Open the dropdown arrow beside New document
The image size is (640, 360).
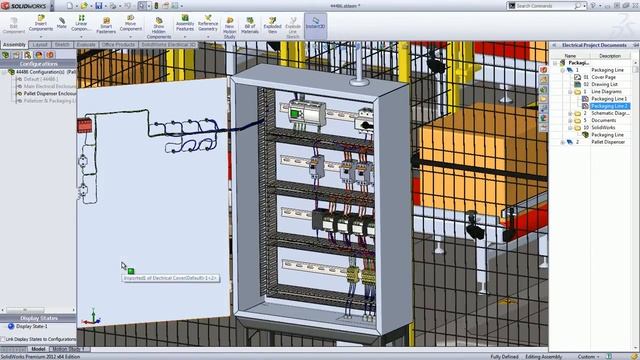coord(76,6)
